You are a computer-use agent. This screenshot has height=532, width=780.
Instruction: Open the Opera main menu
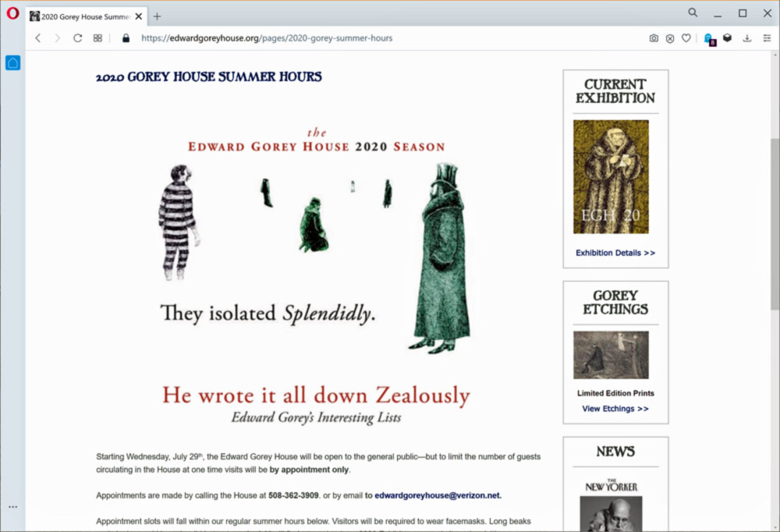[12, 14]
